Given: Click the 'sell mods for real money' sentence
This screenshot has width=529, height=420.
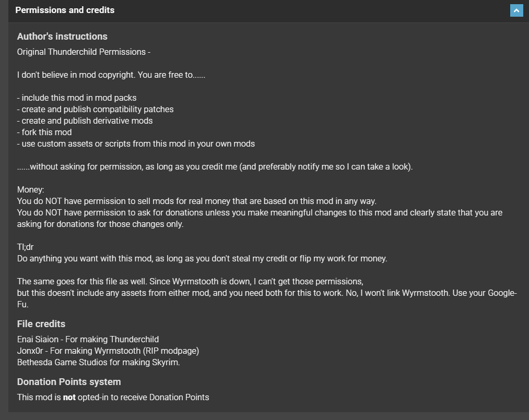Looking at the screenshot, I should pos(196,201).
